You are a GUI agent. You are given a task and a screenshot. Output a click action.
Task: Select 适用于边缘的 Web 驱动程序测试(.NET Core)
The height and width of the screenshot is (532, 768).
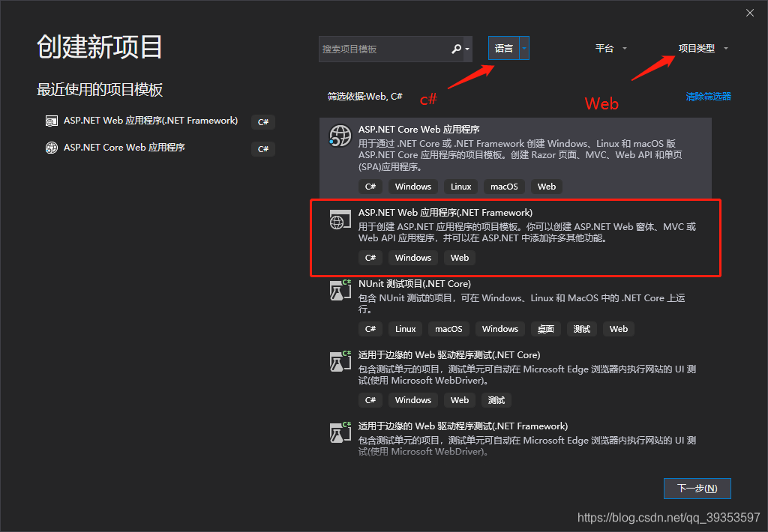tap(449, 355)
